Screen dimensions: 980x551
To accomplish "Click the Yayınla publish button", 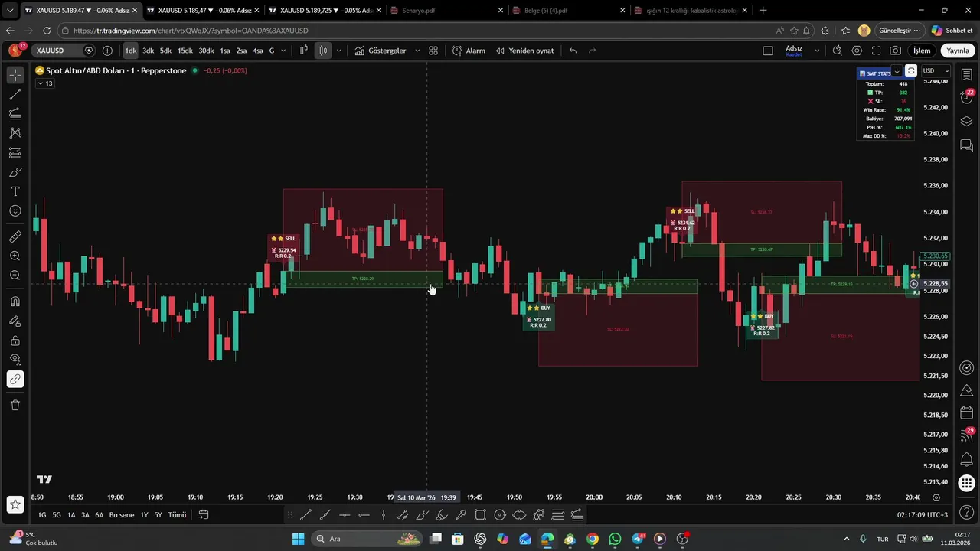I will pos(958,51).
